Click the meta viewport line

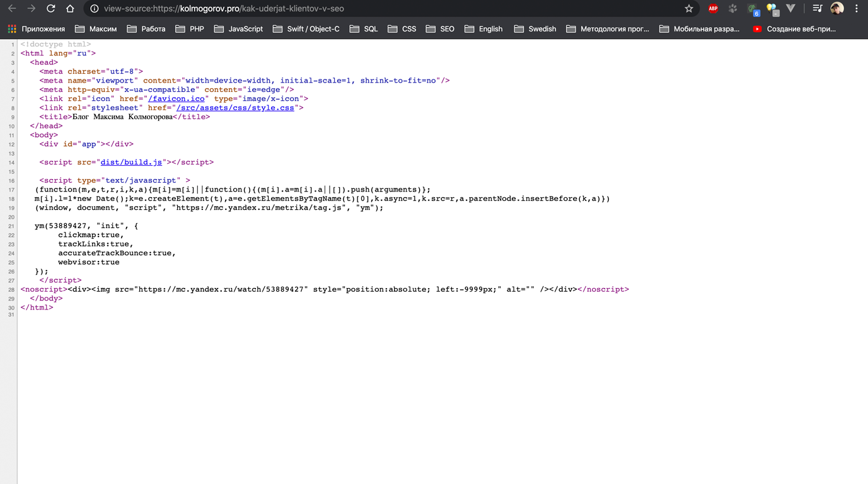click(245, 81)
